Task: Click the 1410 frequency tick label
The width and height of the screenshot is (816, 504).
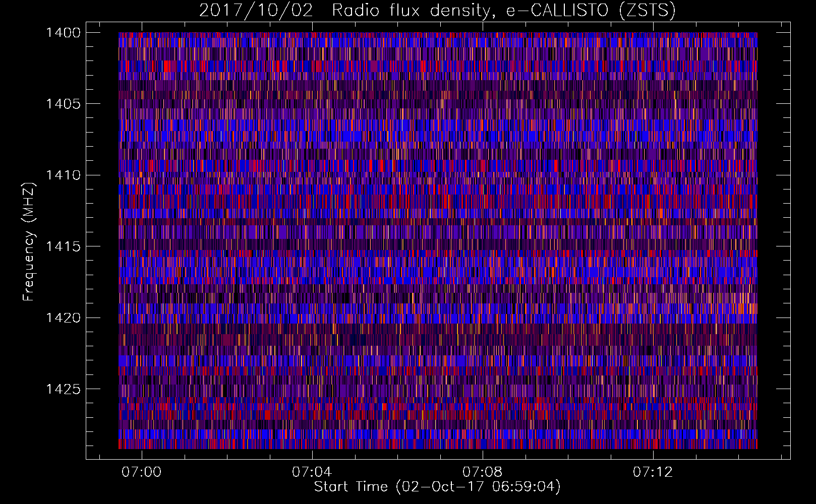Action: 63,175
